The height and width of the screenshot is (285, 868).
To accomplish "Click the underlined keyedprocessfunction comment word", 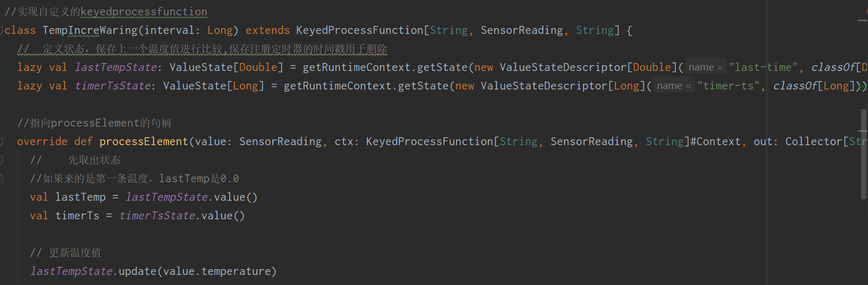I will (144, 12).
